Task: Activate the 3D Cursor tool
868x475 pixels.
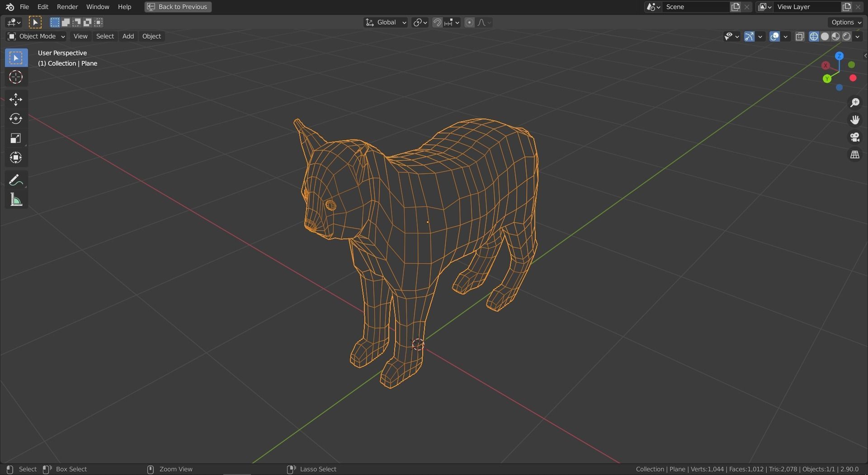Action: 16,77
